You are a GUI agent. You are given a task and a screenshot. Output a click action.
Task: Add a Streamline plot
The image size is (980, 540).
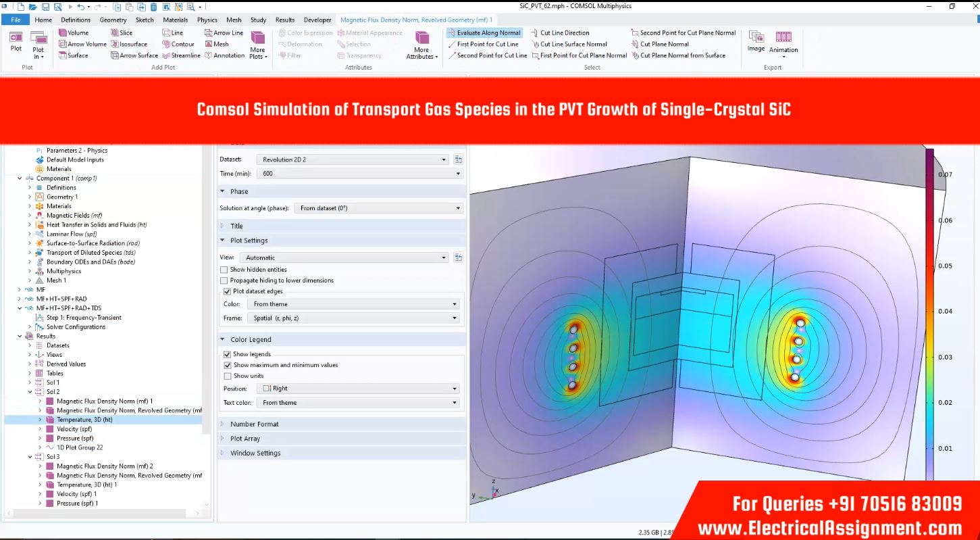pyautogui.click(x=167, y=55)
